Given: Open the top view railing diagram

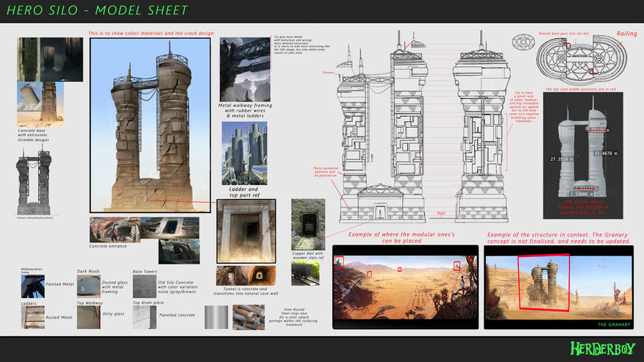Looking at the screenshot, I should coord(582,61).
